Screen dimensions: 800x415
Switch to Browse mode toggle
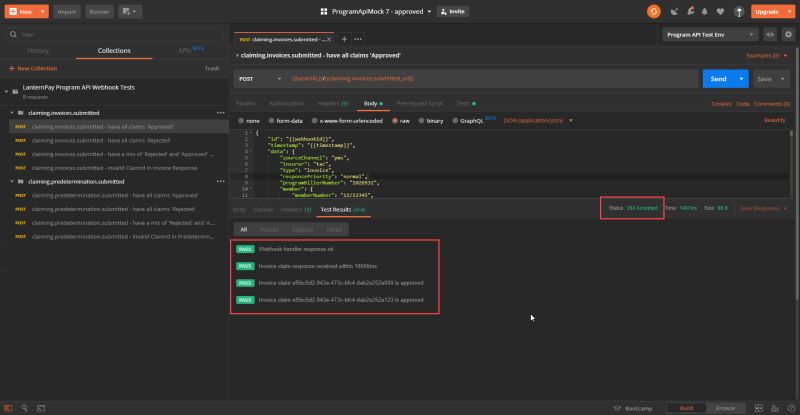click(x=725, y=408)
